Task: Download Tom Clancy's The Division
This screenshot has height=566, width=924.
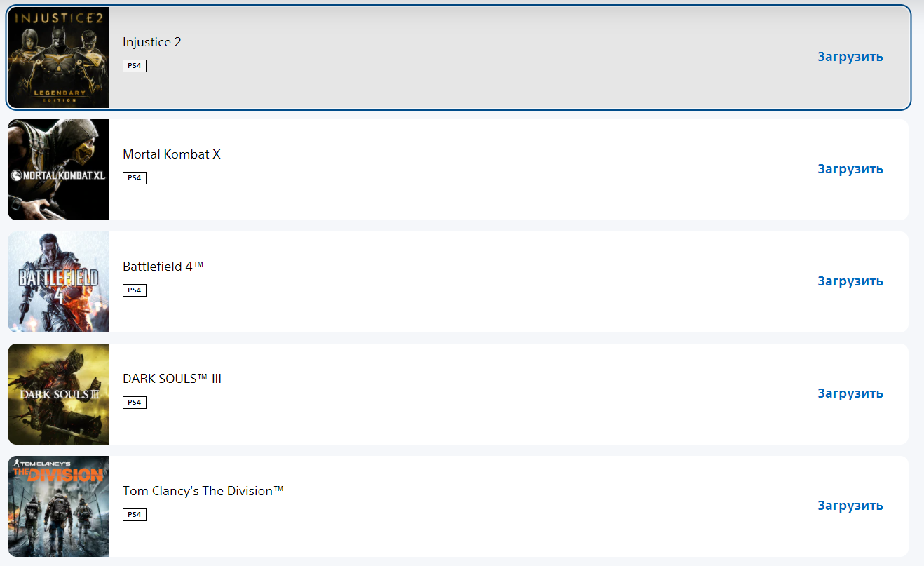Action: (850, 506)
